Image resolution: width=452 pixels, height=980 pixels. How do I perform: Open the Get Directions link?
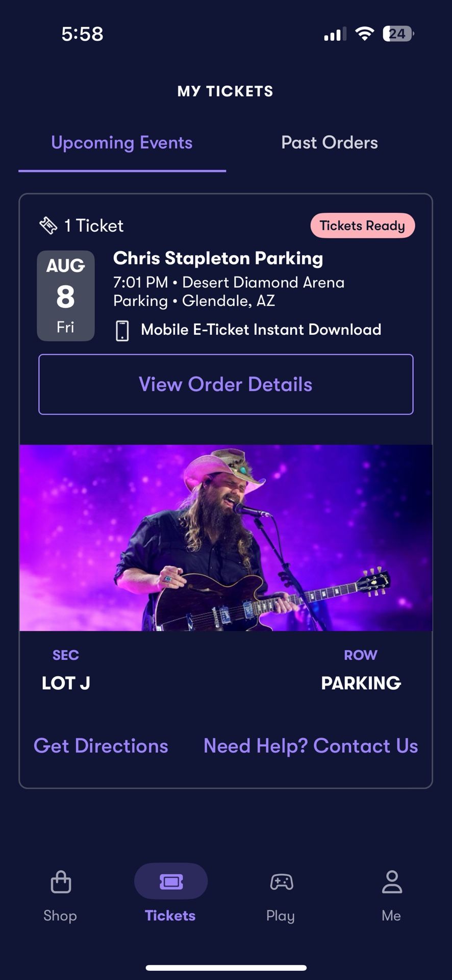(x=101, y=746)
